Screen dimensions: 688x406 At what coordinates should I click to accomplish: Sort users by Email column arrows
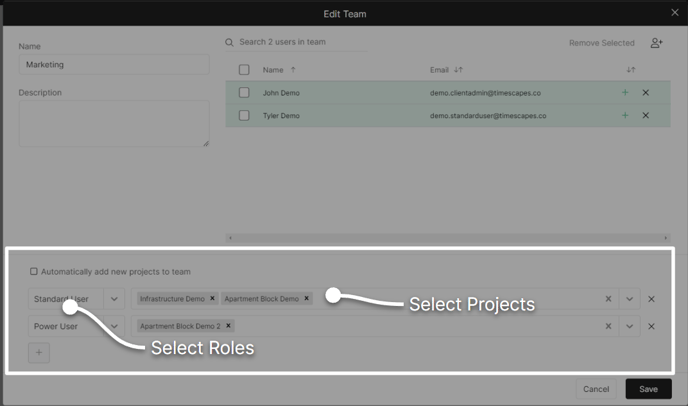(x=459, y=70)
